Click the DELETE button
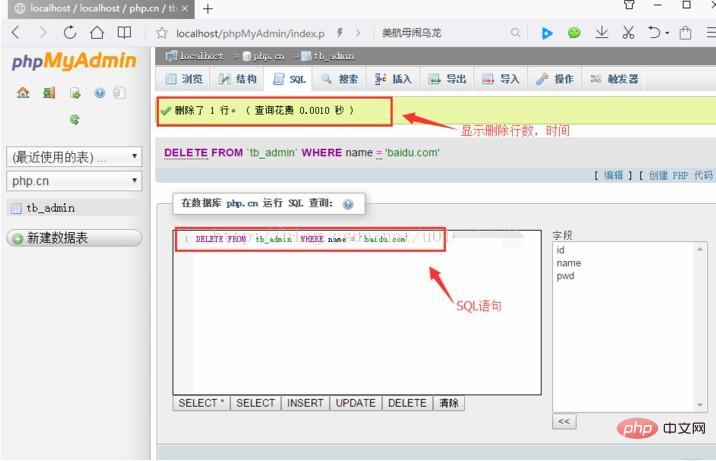This screenshot has width=716, height=461. click(x=407, y=403)
